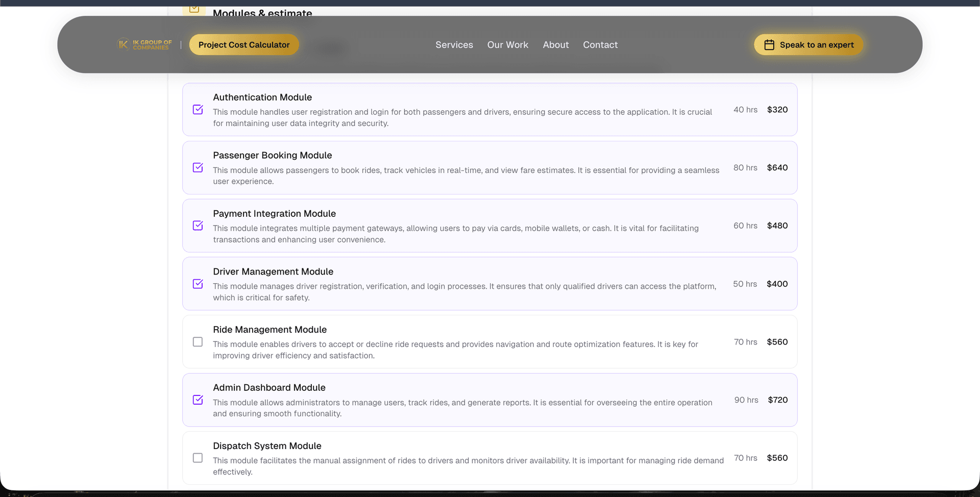Click the Ride Management Module description text
The width and height of the screenshot is (980, 497).
(x=456, y=350)
